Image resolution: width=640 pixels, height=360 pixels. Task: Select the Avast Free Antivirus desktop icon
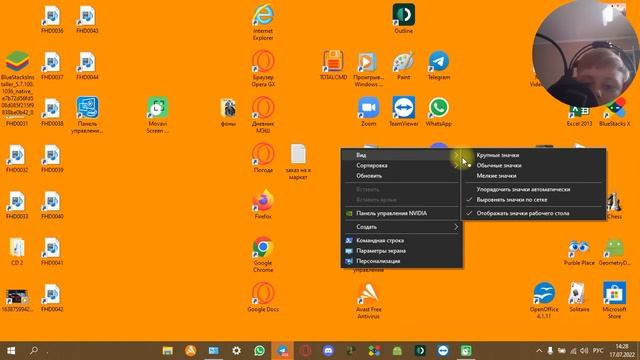tap(368, 301)
